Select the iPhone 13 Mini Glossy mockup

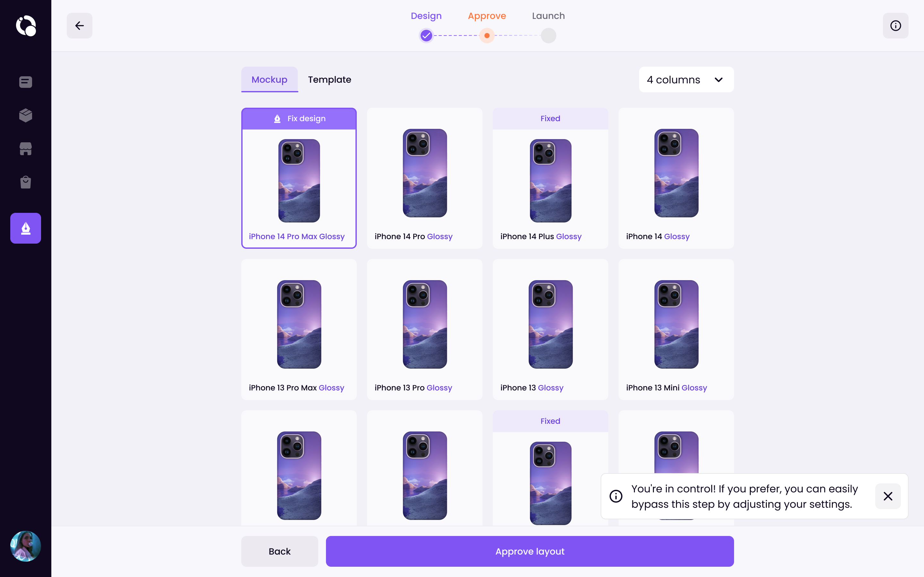click(x=676, y=329)
